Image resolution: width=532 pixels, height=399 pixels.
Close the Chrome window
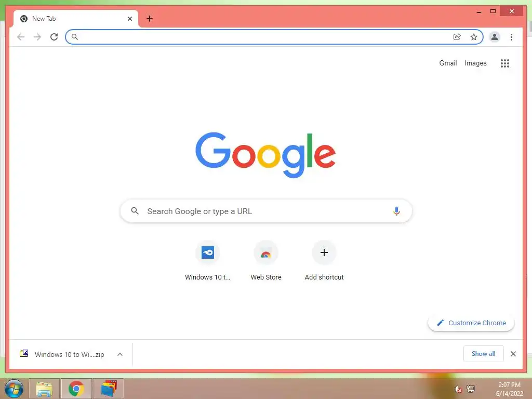[512, 11]
